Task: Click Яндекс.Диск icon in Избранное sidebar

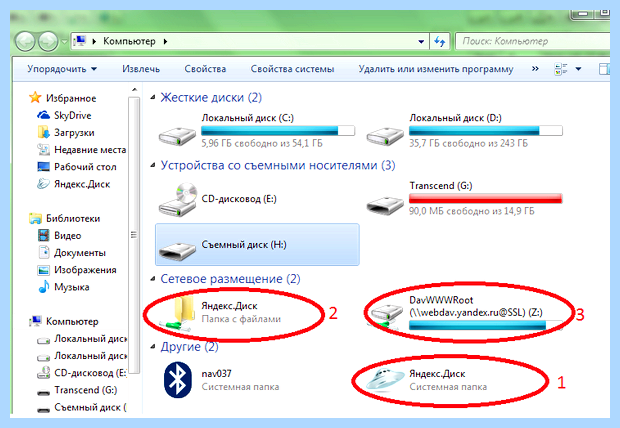Action: [x=43, y=184]
